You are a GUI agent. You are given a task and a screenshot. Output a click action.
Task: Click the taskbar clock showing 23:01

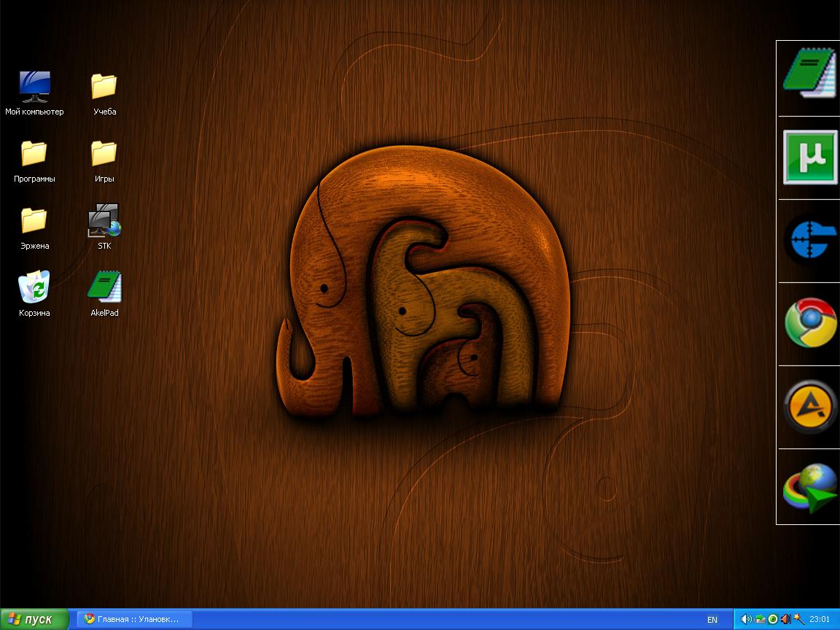(820, 620)
